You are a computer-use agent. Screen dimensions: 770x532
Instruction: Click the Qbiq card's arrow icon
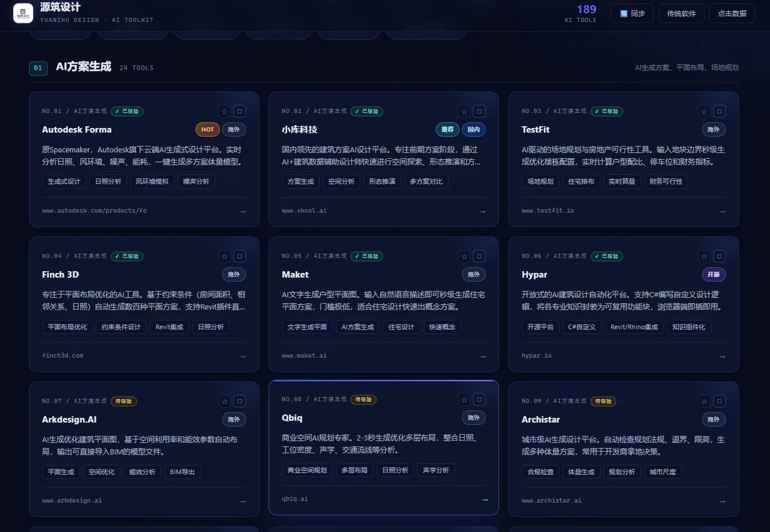click(x=485, y=500)
